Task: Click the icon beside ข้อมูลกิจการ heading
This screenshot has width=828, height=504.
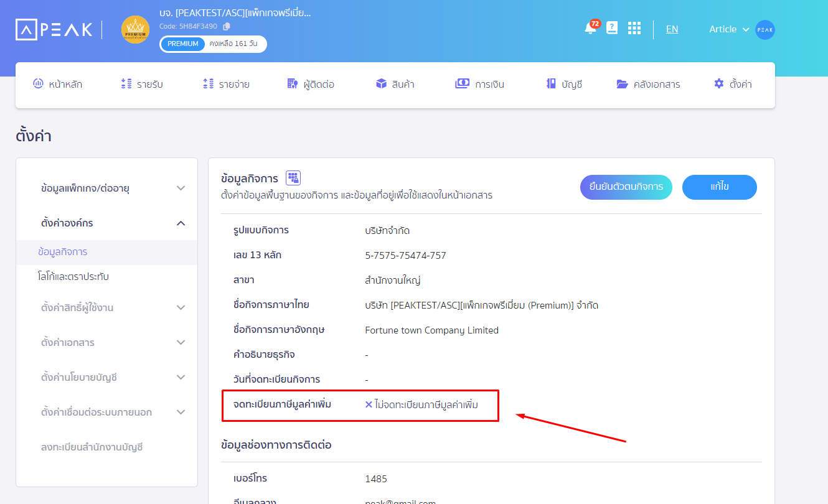Action: tap(293, 179)
